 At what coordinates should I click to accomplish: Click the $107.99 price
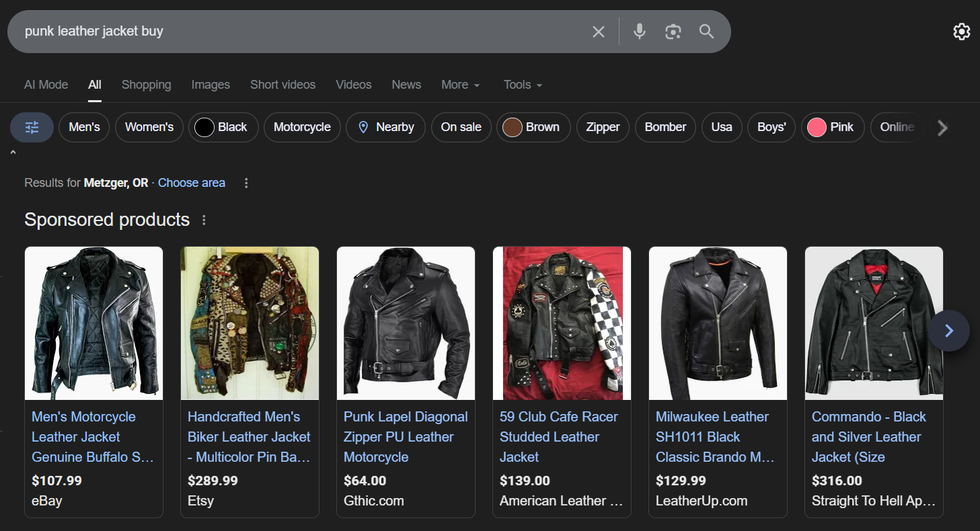tap(56, 481)
